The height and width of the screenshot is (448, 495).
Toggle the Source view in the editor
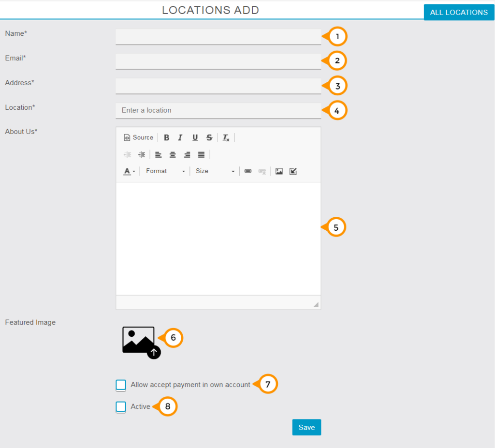point(139,137)
